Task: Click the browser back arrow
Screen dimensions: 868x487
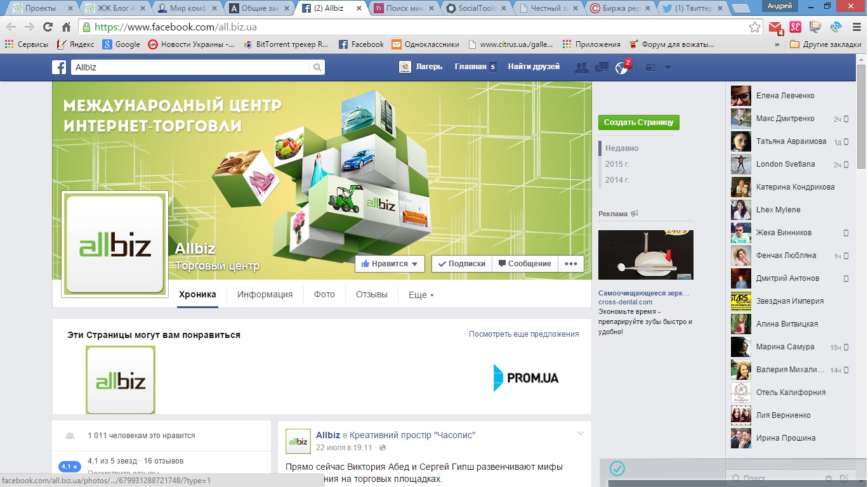Action: [11, 27]
